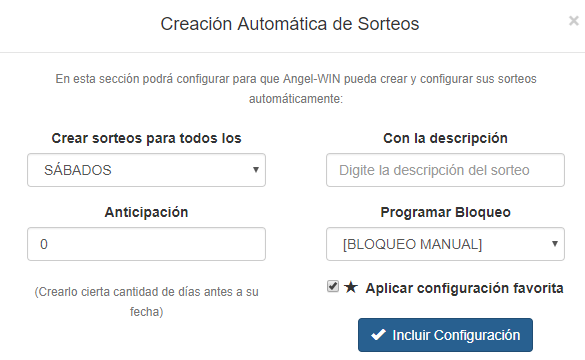Open the [BLOQUEO MANUAL] dropdown
Screen dimensions: 585x360
tap(445, 244)
